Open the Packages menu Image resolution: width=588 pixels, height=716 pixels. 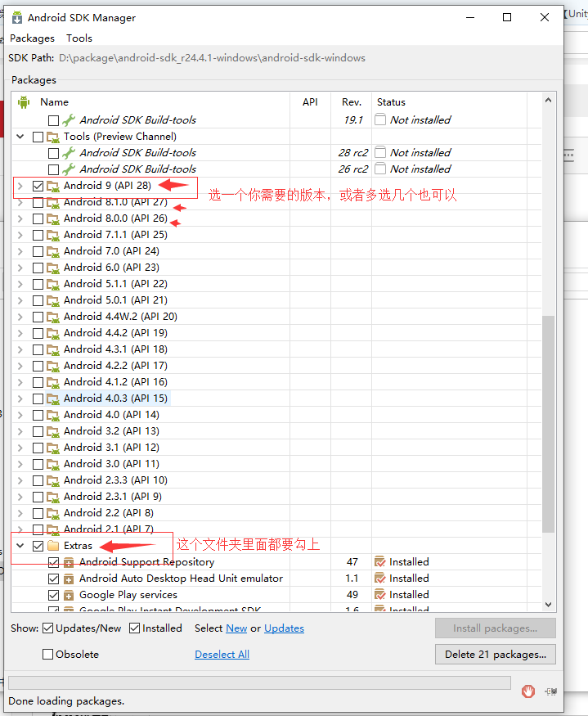click(x=32, y=38)
